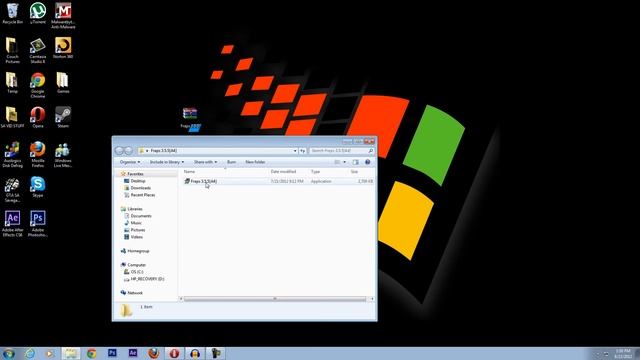Screen dimensions: 640x360
Task: Select Homegroup in the navigation pane
Action: coord(138,251)
